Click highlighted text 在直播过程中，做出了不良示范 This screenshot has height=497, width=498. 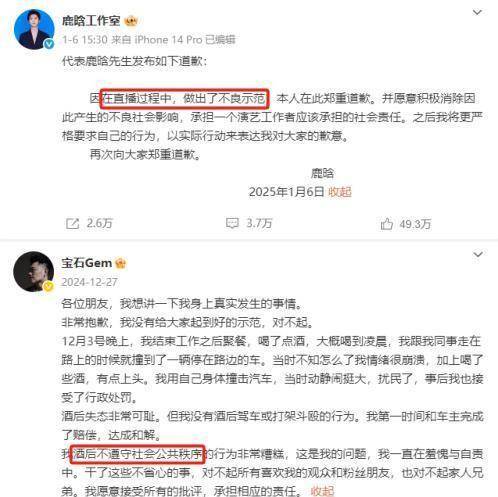[x=184, y=98]
